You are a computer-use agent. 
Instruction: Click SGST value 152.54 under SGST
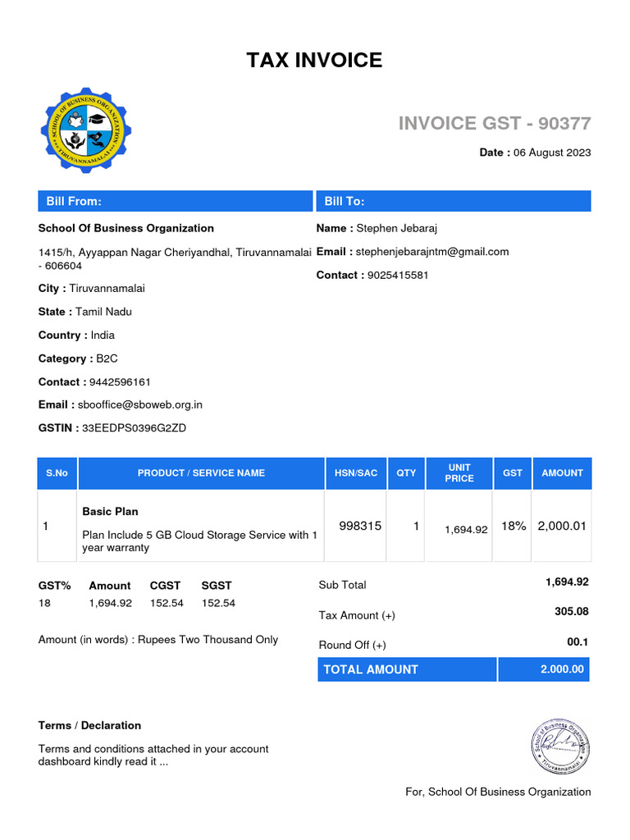218,603
